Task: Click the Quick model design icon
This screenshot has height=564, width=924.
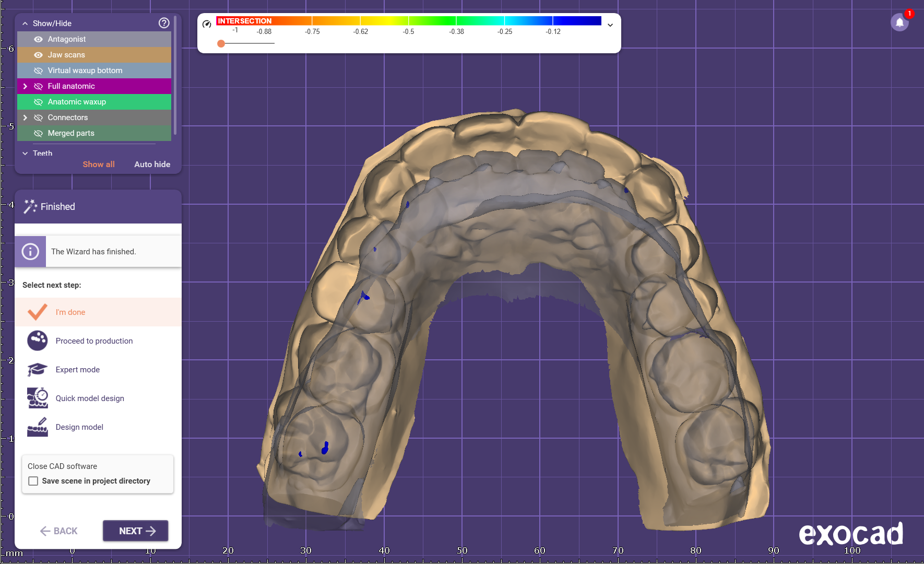Action: 38,398
